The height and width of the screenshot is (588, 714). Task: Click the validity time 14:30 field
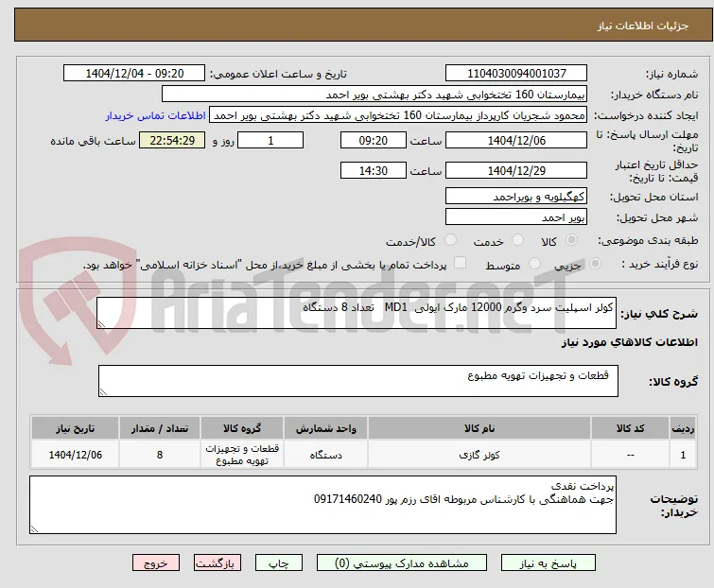click(374, 171)
